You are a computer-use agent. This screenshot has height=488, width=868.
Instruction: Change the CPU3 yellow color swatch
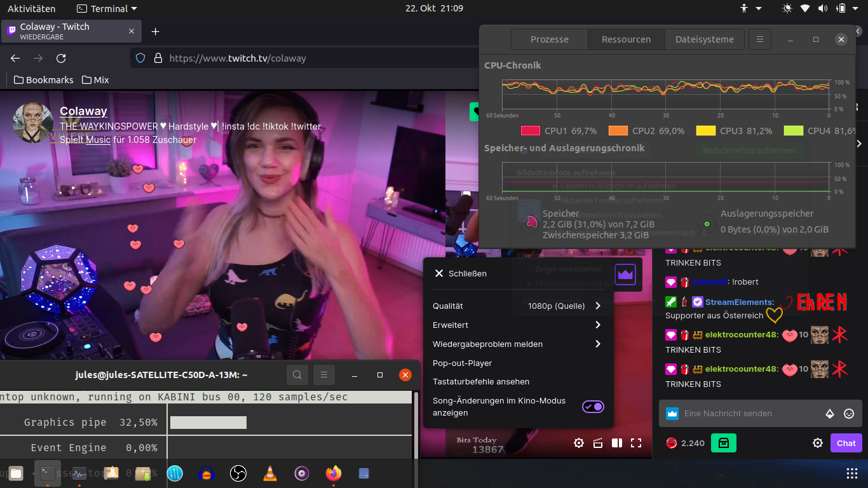pyautogui.click(x=705, y=131)
